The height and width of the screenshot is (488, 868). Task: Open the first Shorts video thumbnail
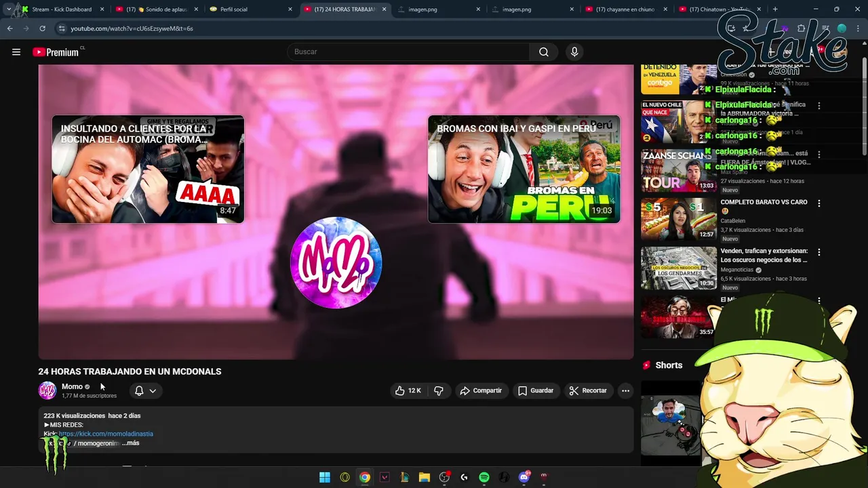click(671, 424)
